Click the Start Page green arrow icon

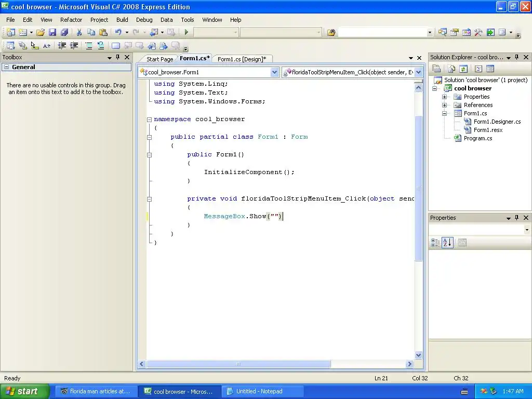tap(490, 32)
